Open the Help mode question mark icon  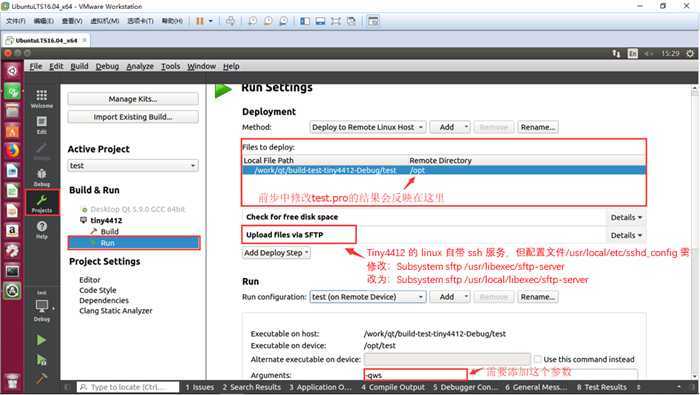42,229
